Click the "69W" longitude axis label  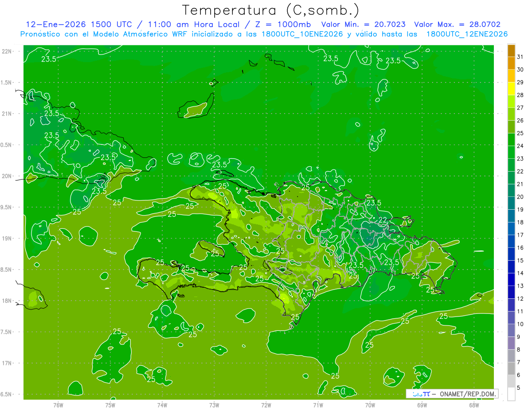pos(422,405)
